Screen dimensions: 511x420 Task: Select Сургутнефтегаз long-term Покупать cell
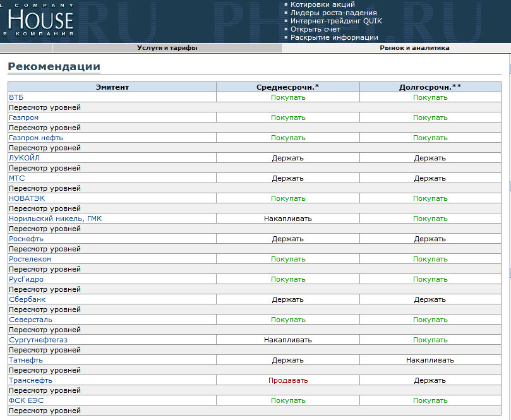430,340
